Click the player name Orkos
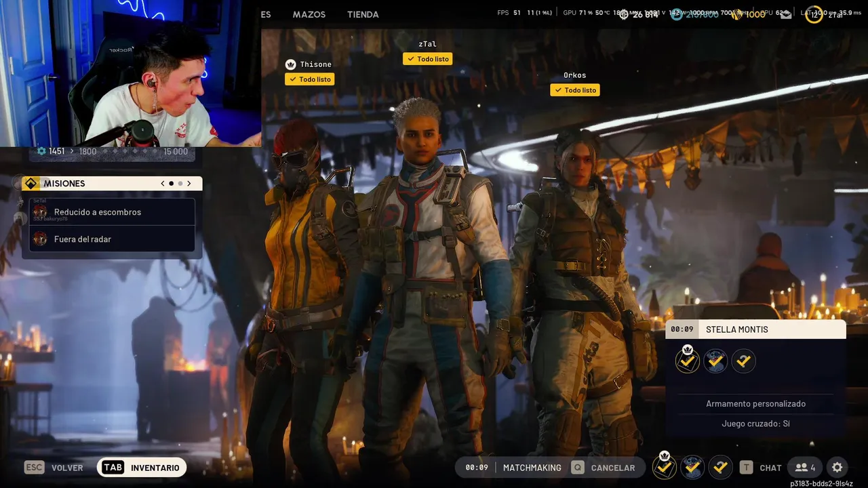Viewport: 868px width, 488px height. (x=574, y=75)
